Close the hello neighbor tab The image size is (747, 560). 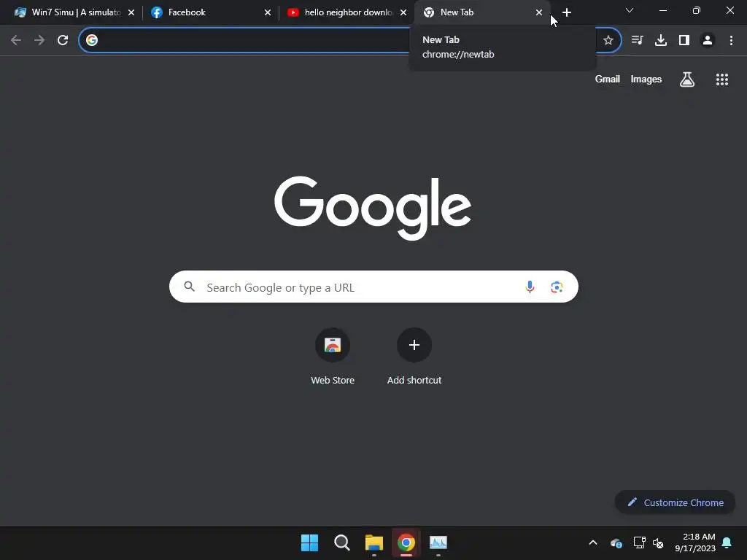(x=403, y=12)
